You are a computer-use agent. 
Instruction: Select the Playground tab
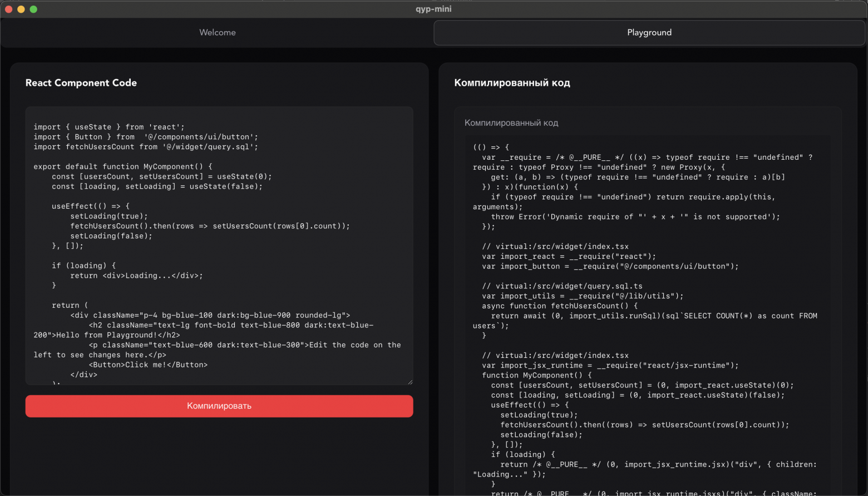pos(649,32)
